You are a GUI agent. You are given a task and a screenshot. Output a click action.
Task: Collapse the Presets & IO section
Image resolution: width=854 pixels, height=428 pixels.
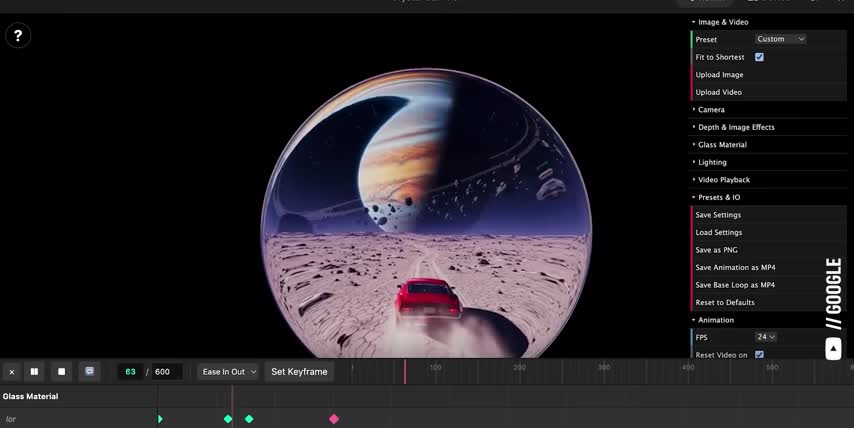coord(718,197)
